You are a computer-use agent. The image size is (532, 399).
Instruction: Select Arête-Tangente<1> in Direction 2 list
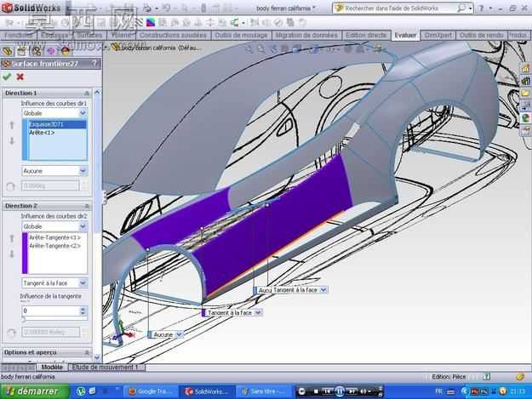pos(57,237)
